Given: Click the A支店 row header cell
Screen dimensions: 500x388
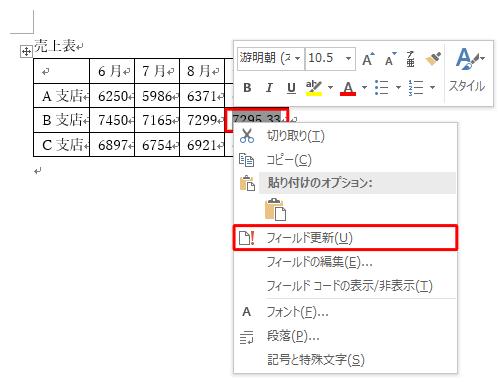Looking at the screenshot, I should point(62,96).
